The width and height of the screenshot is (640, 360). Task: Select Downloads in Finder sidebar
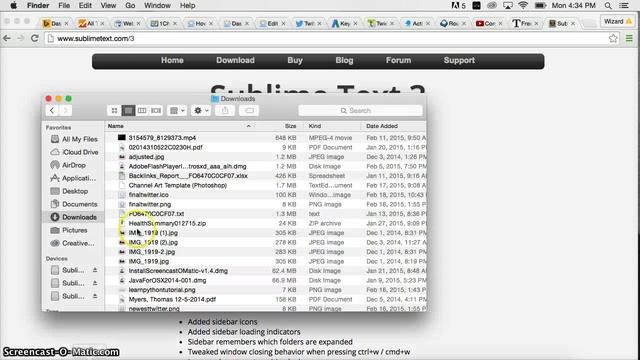click(x=74, y=217)
